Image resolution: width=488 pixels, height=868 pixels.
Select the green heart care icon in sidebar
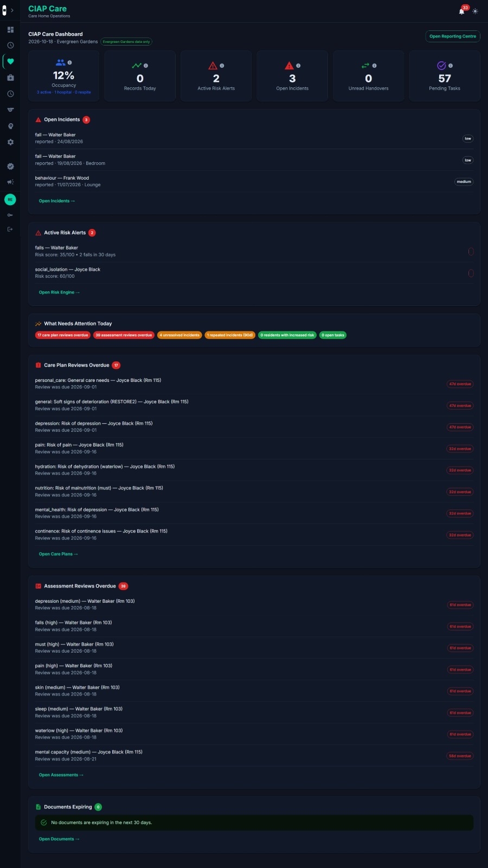coord(10,61)
